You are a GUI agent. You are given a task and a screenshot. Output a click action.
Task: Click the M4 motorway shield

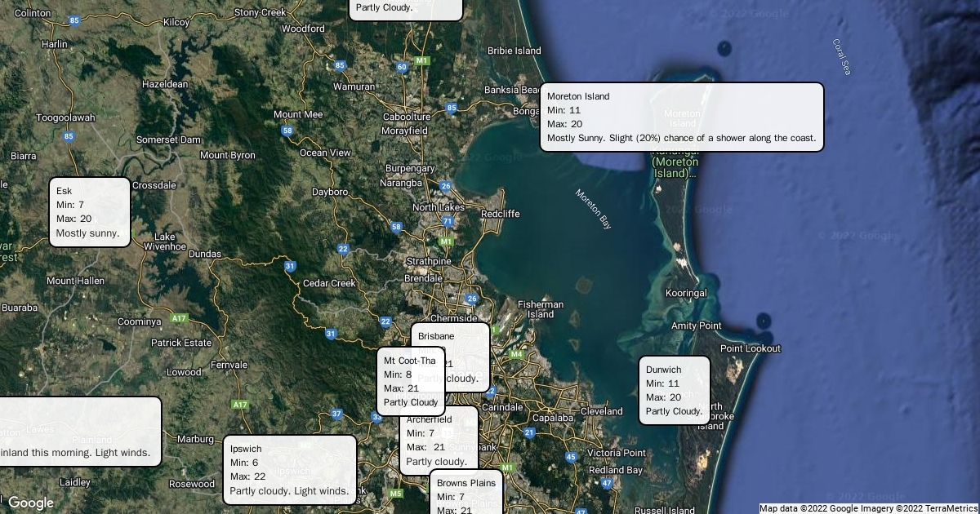516,354
